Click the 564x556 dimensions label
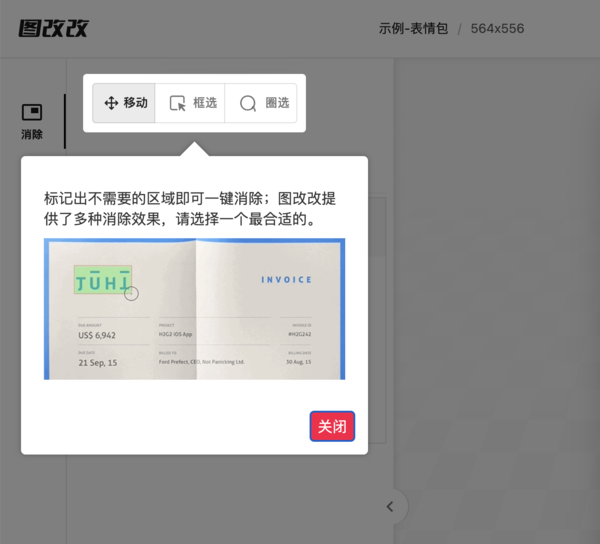600x544 pixels. pos(497,28)
